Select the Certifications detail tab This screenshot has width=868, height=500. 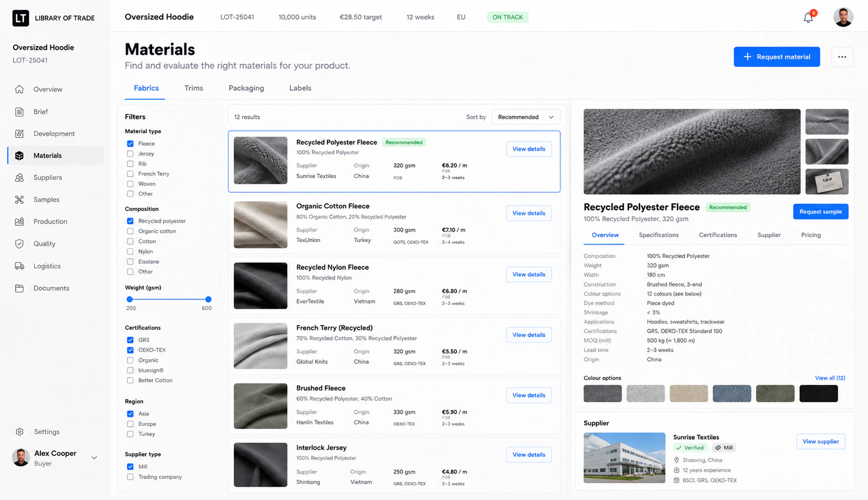[718, 235]
